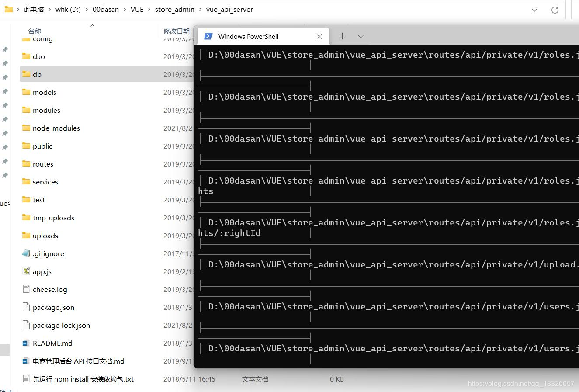Close the Windows PowerShell tab
The image size is (579, 392).
pos(319,36)
